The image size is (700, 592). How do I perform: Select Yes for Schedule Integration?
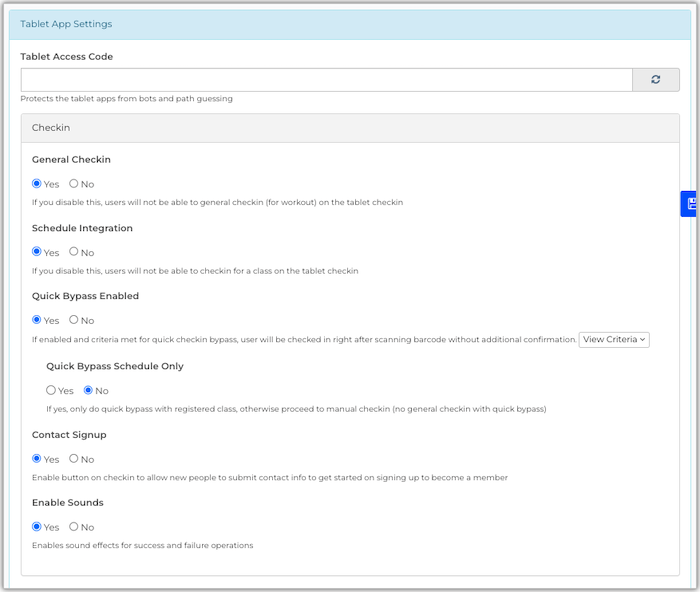click(x=37, y=252)
